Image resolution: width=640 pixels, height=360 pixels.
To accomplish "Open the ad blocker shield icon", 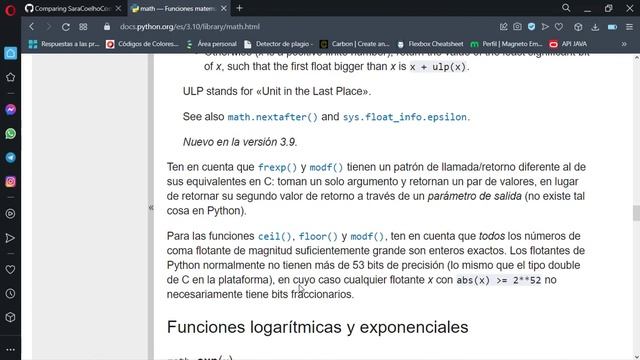I will click(x=531, y=27).
